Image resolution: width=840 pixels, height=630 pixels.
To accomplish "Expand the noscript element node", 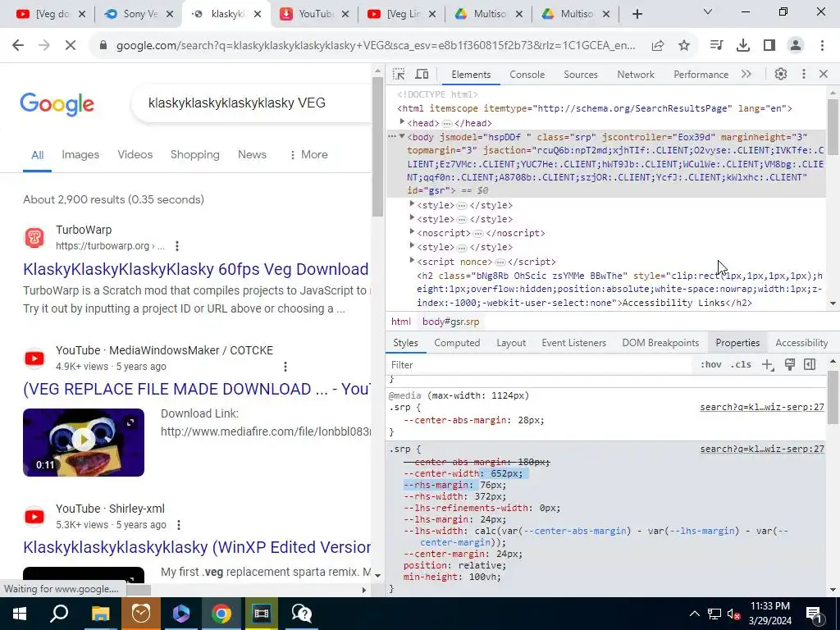I will 412,232.
